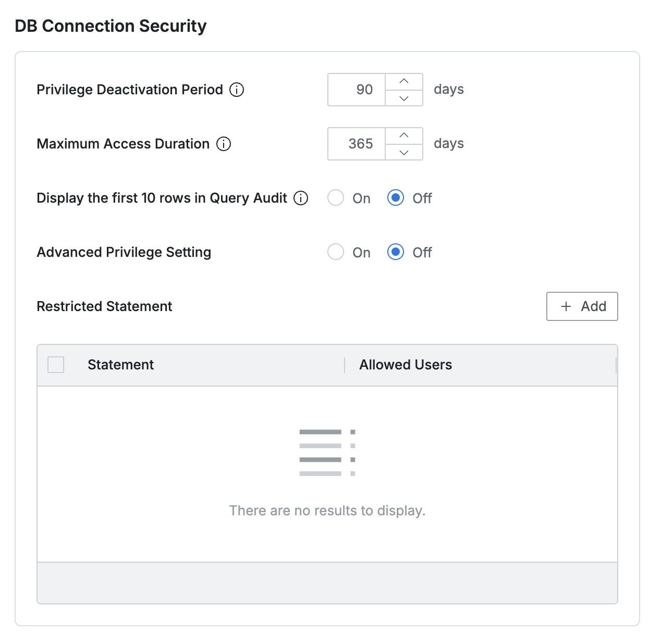Viewport: 662px width, 644px height.
Task: Select Off for Query Audit rows display
Action: tap(396, 198)
